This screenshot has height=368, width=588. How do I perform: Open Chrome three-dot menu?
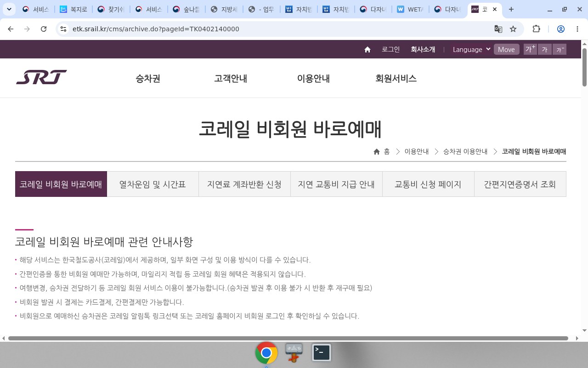coord(577,29)
